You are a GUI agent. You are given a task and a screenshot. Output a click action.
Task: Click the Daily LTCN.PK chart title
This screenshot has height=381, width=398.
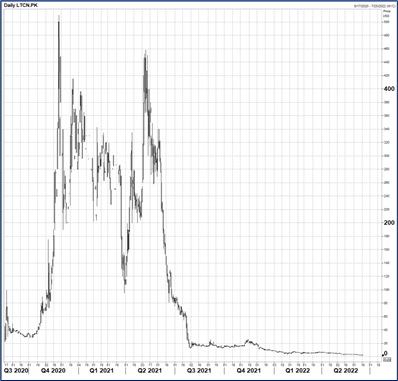pos(21,6)
